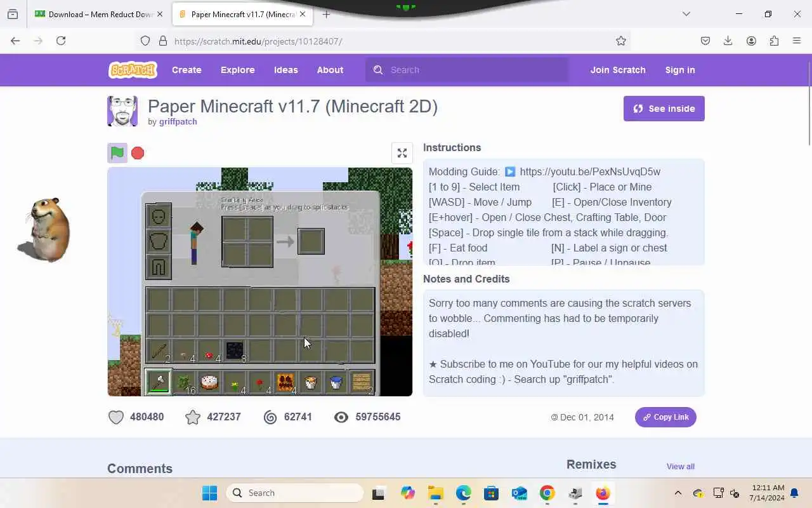
Task: Click the leggings armor slot
Action: pyautogui.click(x=159, y=267)
